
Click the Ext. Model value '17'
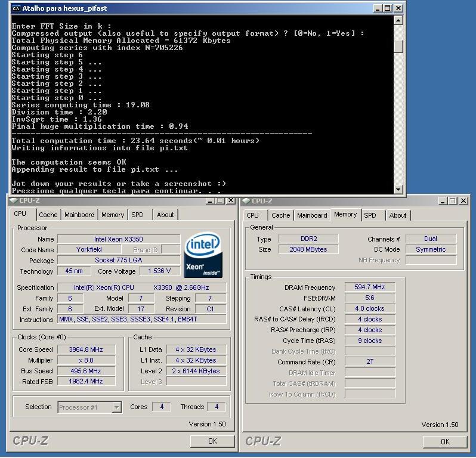[141, 309]
